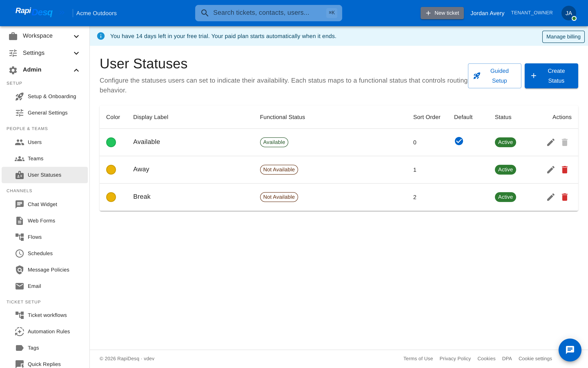Delete the Break status with trash icon

[565, 197]
